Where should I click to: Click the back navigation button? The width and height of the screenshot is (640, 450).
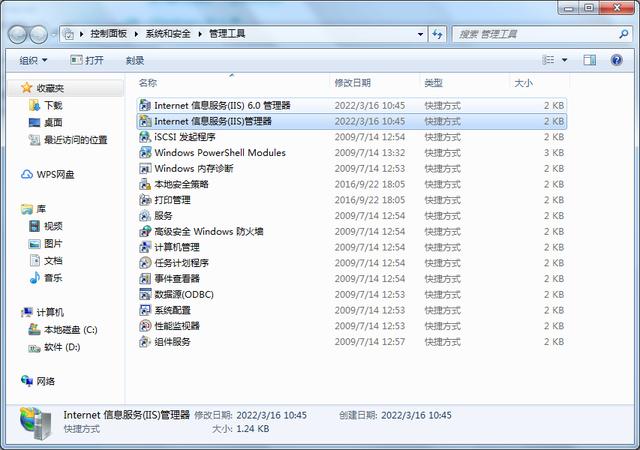[18, 34]
